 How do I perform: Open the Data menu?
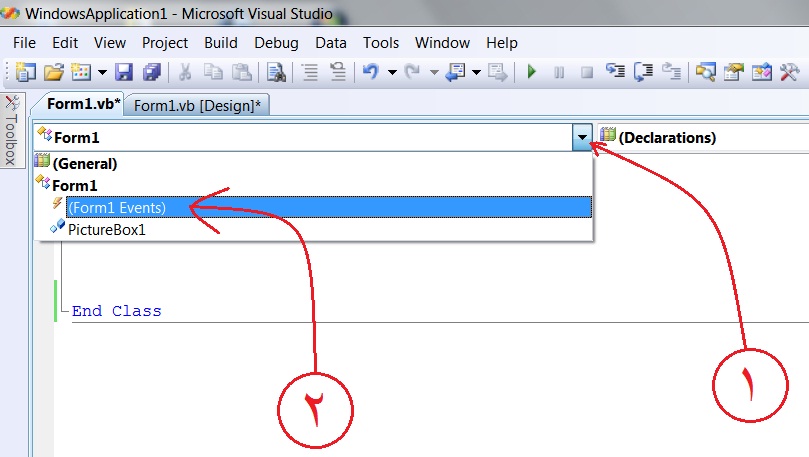click(x=331, y=43)
